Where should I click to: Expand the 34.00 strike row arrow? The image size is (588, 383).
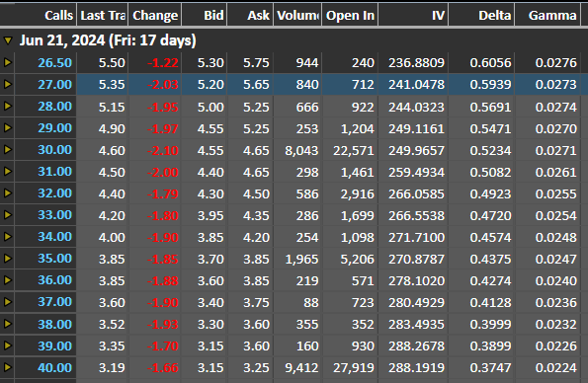point(8,237)
